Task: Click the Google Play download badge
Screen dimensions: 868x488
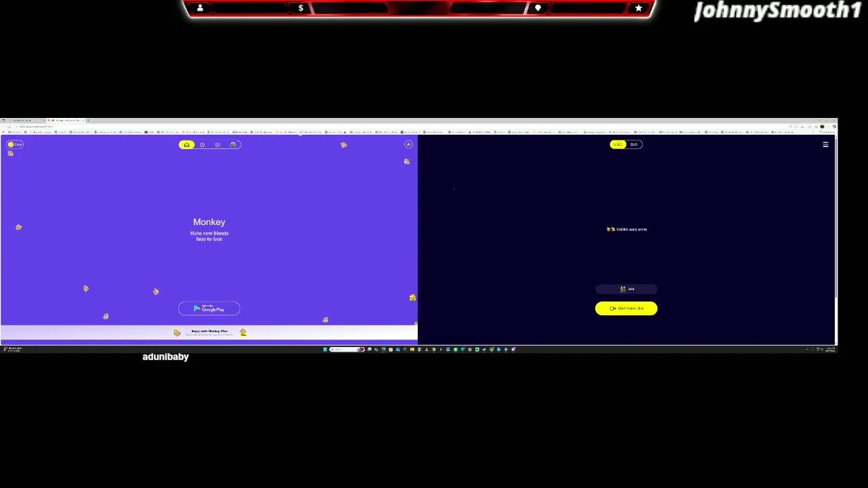Action: (209, 308)
